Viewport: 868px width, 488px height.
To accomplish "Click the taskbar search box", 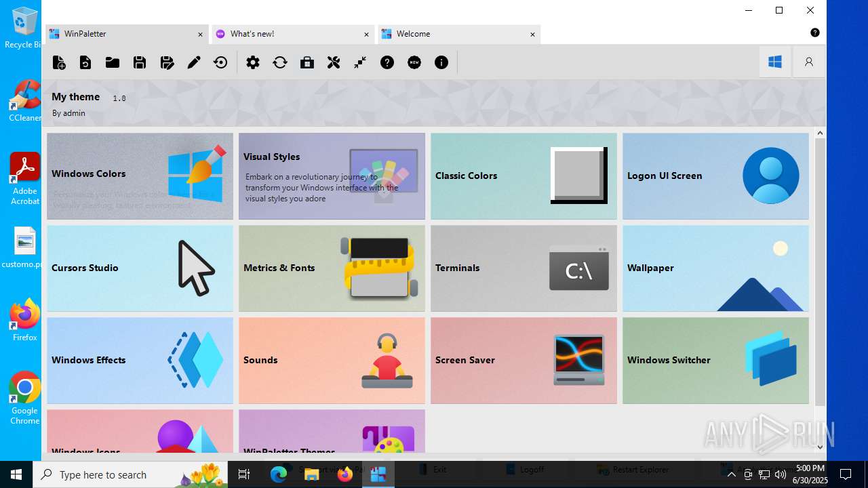I will 132,474.
